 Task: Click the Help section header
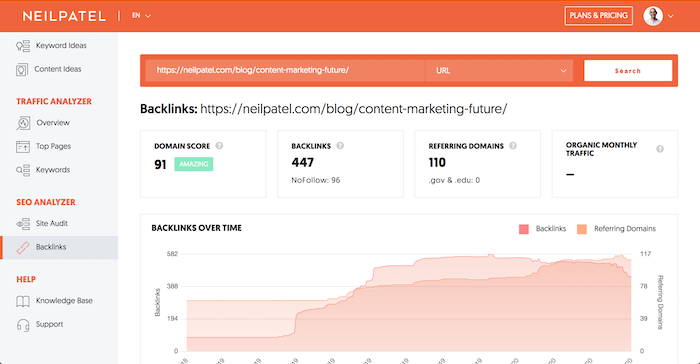[26, 280]
